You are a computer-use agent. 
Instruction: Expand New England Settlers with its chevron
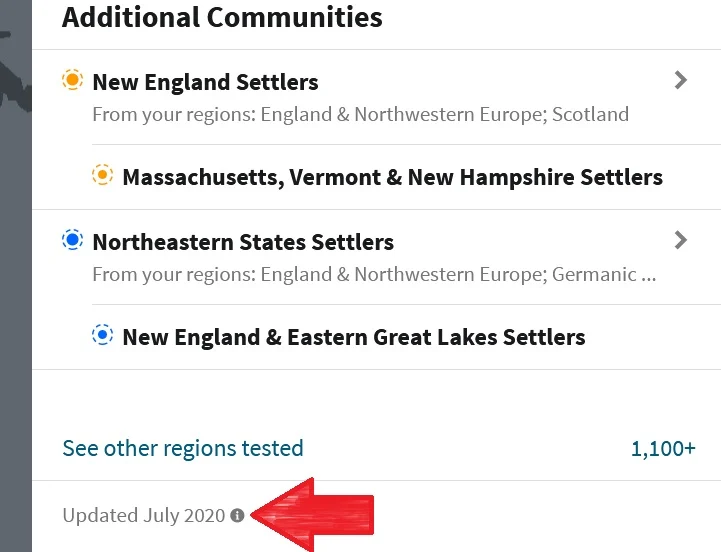tap(681, 80)
